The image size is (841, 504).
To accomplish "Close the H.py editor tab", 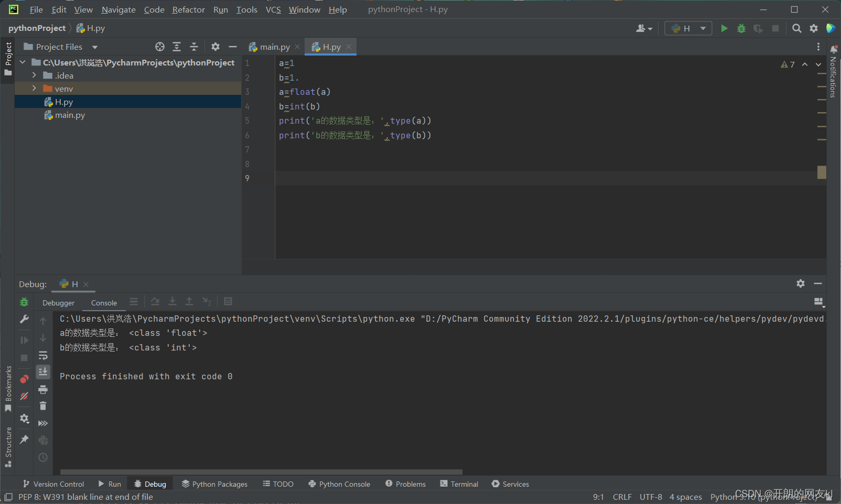I will coord(349,47).
